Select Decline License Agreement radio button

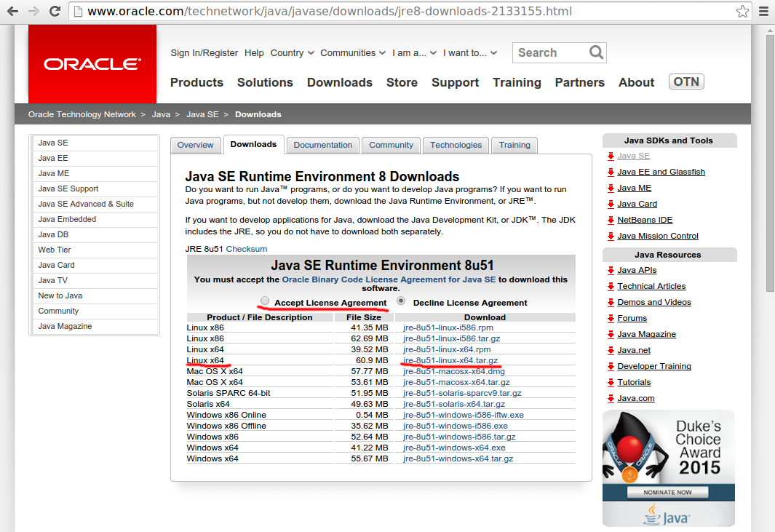pyautogui.click(x=401, y=301)
